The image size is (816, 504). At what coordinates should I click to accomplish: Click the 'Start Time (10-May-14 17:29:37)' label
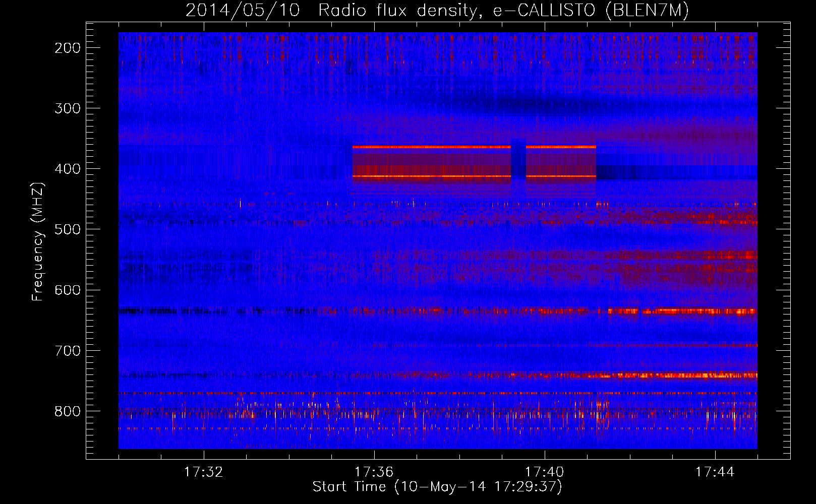tap(437, 487)
